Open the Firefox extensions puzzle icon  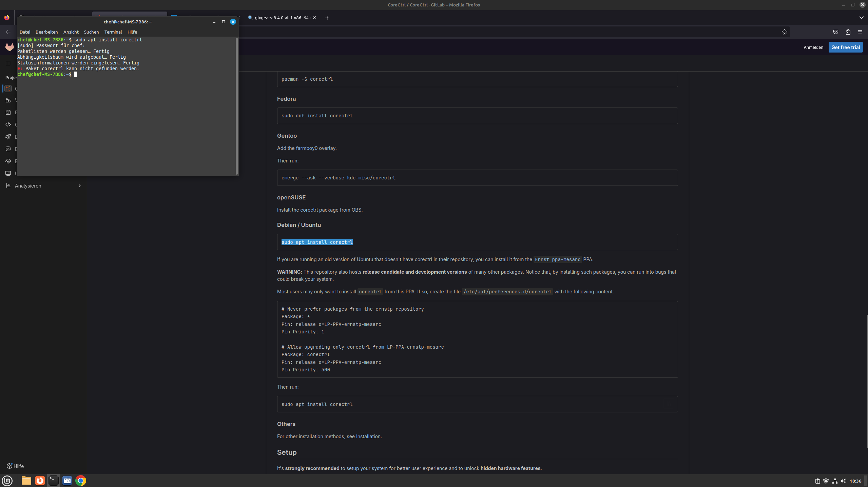point(848,32)
